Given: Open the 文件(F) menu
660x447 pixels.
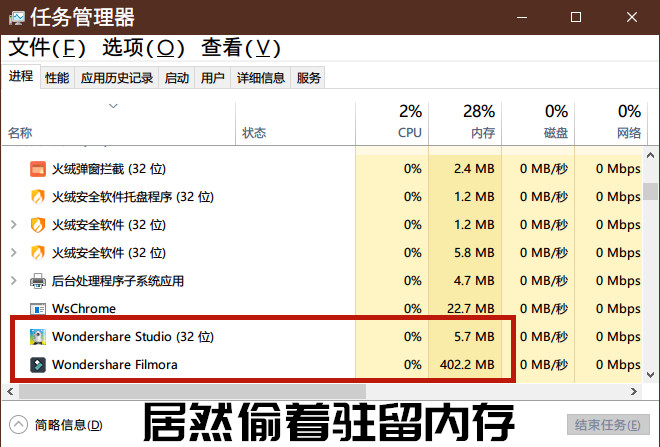Looking at the screenshot, I should 47,48.
